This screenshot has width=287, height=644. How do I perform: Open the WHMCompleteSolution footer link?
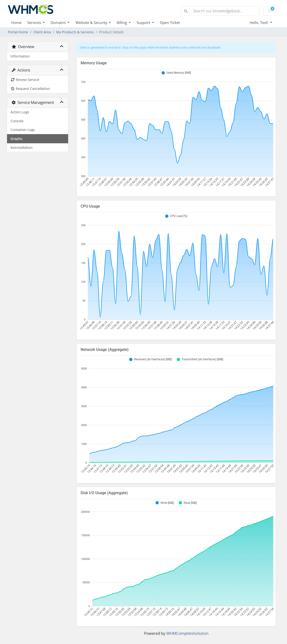point(187,633)
